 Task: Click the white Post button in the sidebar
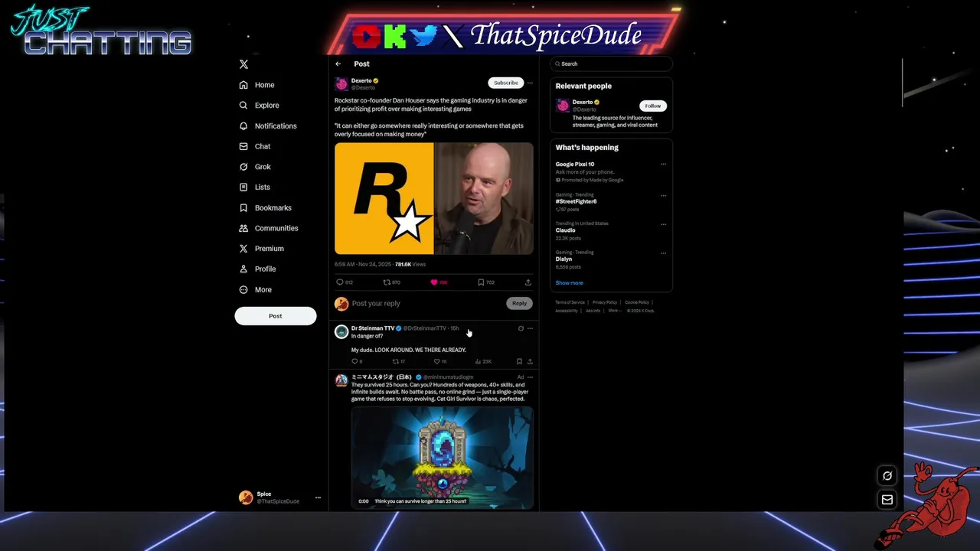pos(276,316)
